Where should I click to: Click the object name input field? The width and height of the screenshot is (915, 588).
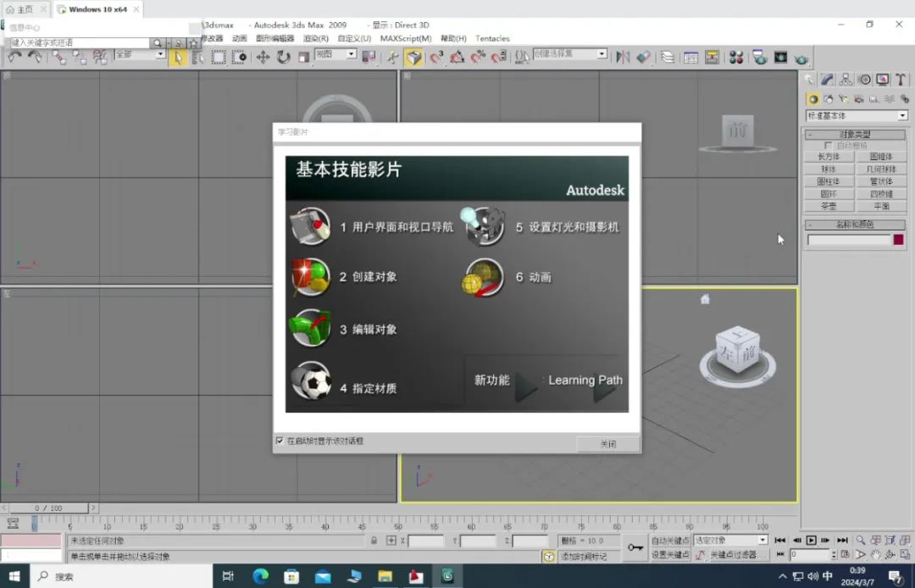(x=849, y=239)
